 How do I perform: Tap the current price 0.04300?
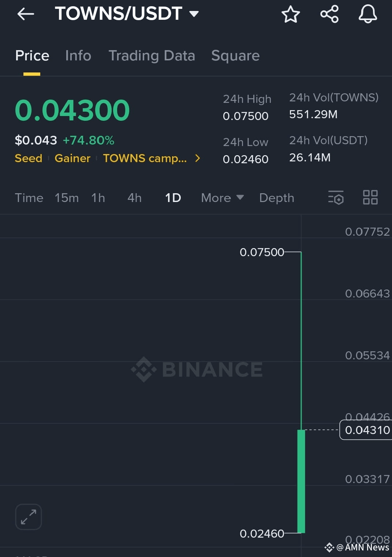coord(72,110)
